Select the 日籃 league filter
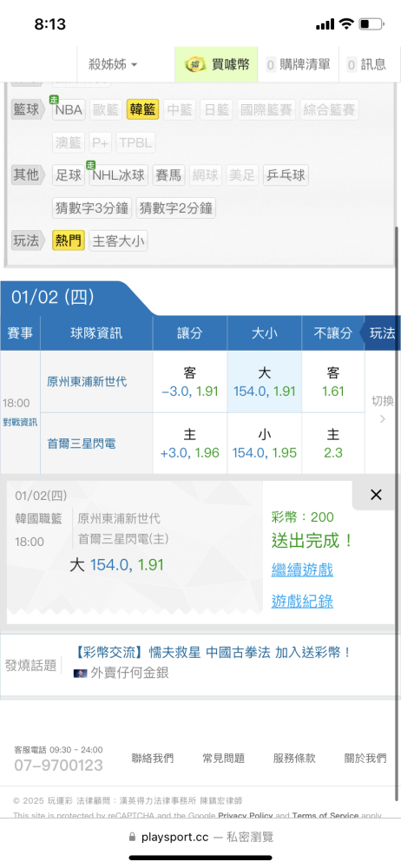This screenshot has width=401, height=868. pos(216,109)
